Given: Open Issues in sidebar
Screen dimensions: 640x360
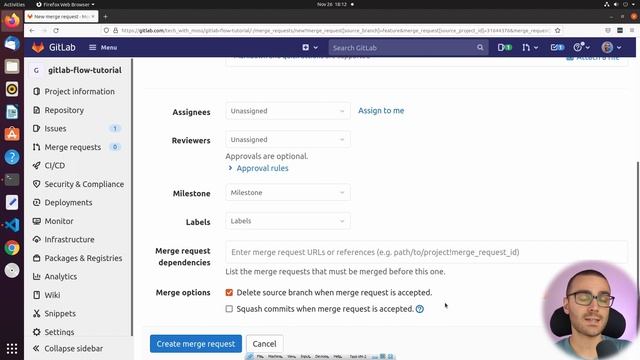Looking at the screenshot, I should pos(55,129).
